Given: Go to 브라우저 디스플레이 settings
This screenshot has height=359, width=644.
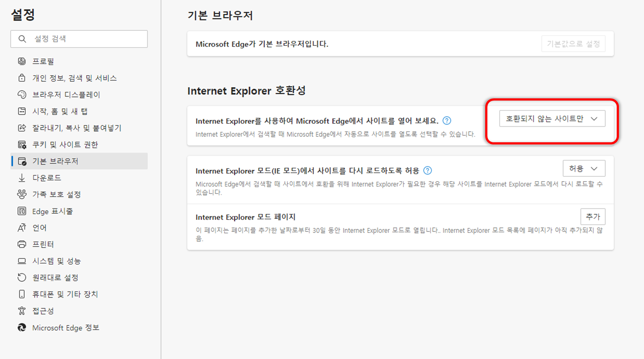Looking at the screenshot, I should pos(79,94).
